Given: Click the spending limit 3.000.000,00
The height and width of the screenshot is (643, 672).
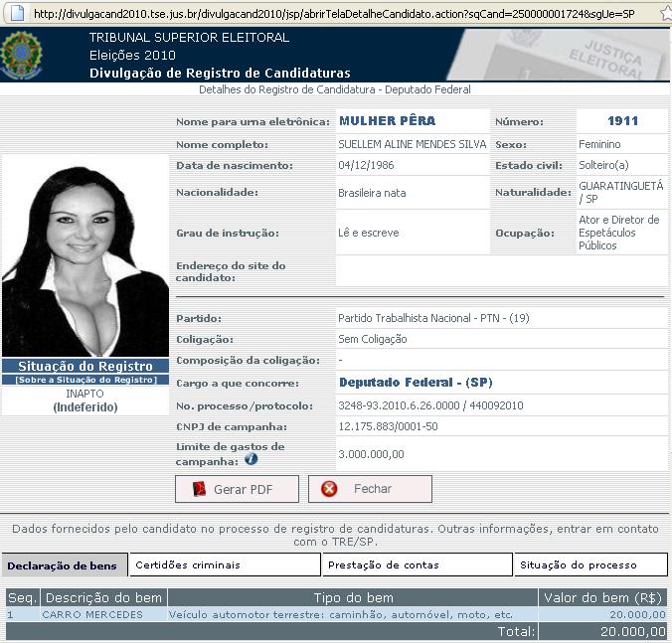Looking at the screenshot, I should point(371,454).
